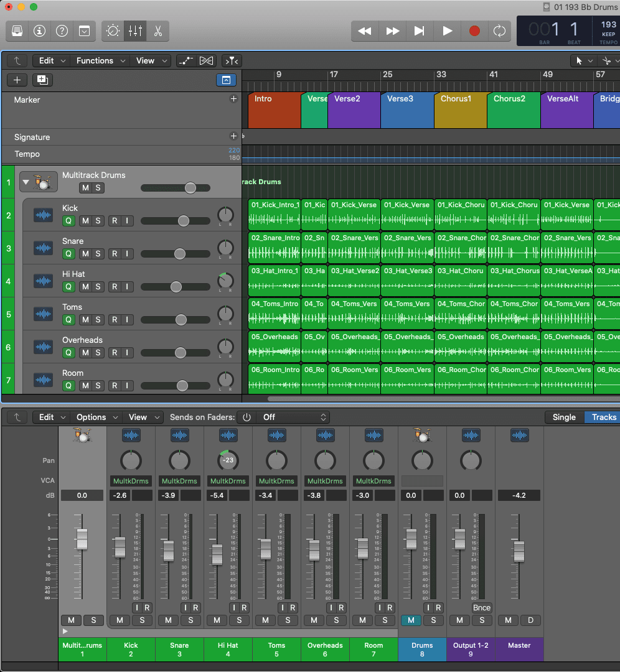Click the Hi Hat track volume slider
620x672 pixels.
[x=176, y=287]
